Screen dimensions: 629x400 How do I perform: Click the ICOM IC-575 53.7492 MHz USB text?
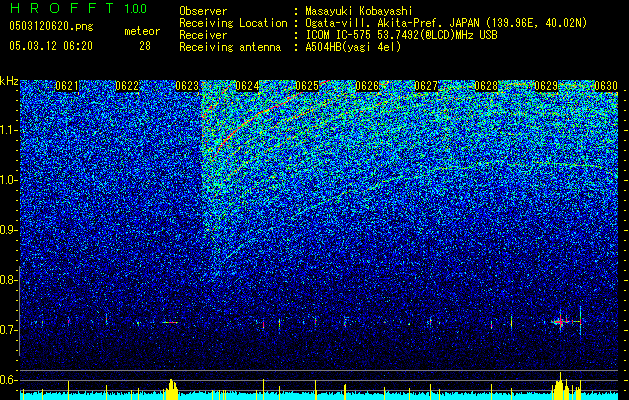tap(401, 35)
